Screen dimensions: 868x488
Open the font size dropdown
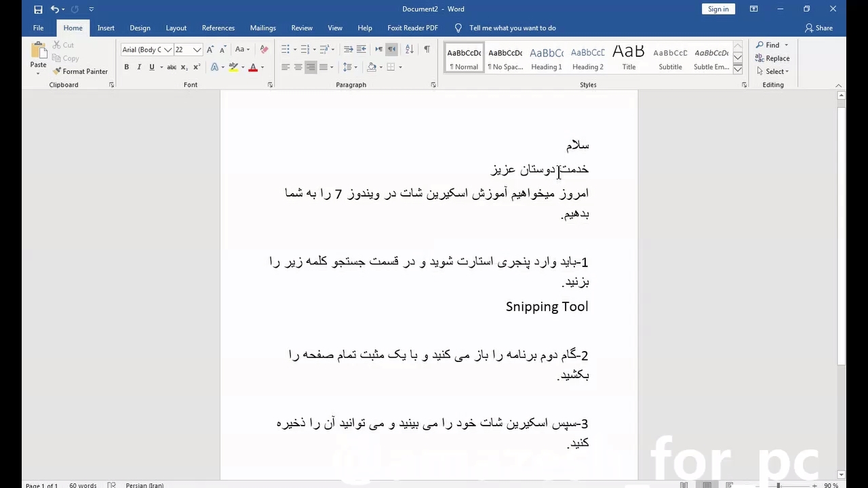pyautogui.click(x=197, y=49)
